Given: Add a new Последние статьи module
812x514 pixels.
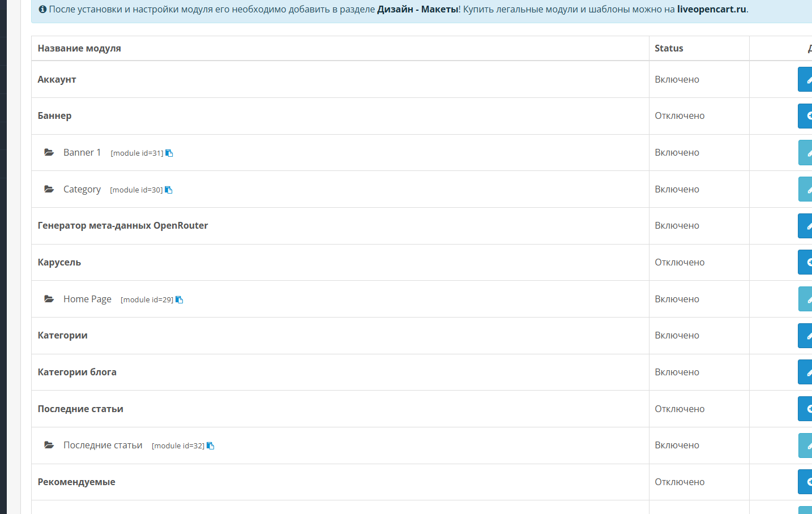Looking at the screenshot, I should (x=805, y=409).
